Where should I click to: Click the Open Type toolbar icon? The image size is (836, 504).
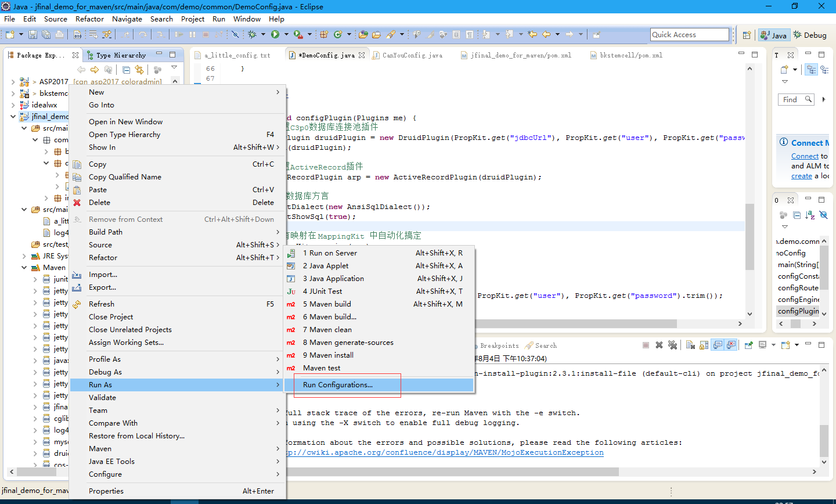363,35
